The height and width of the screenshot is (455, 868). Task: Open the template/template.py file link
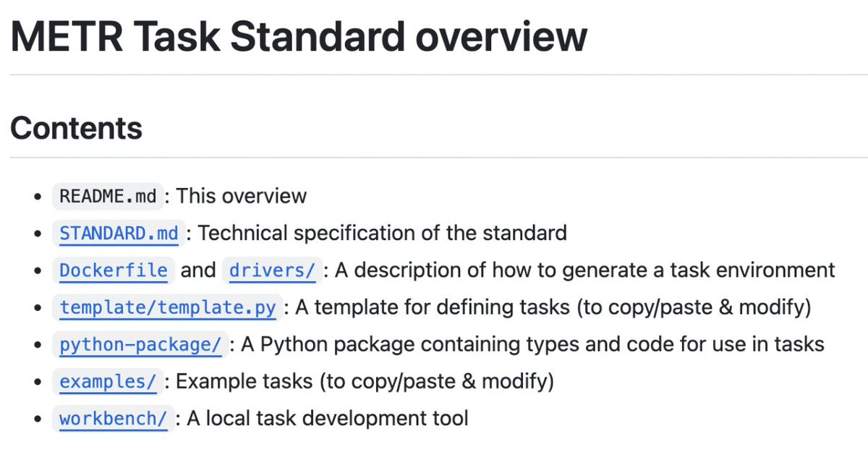[168, 307]
